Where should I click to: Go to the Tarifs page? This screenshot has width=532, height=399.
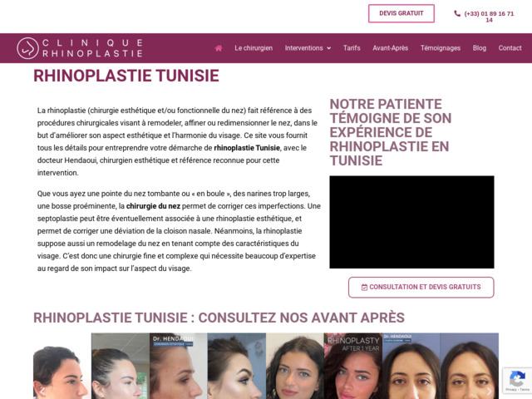pyautogui.click(x=352, y=48)
